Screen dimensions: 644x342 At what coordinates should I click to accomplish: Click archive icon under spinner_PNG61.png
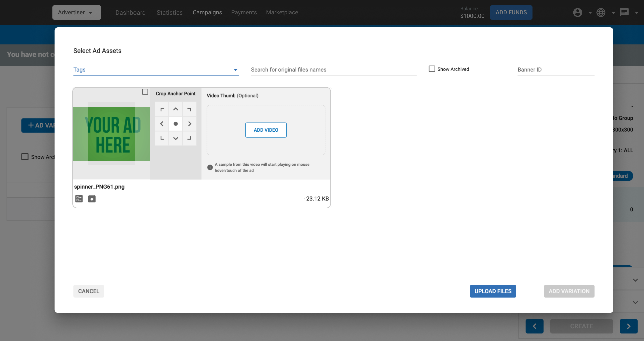[x=92, y=199]
